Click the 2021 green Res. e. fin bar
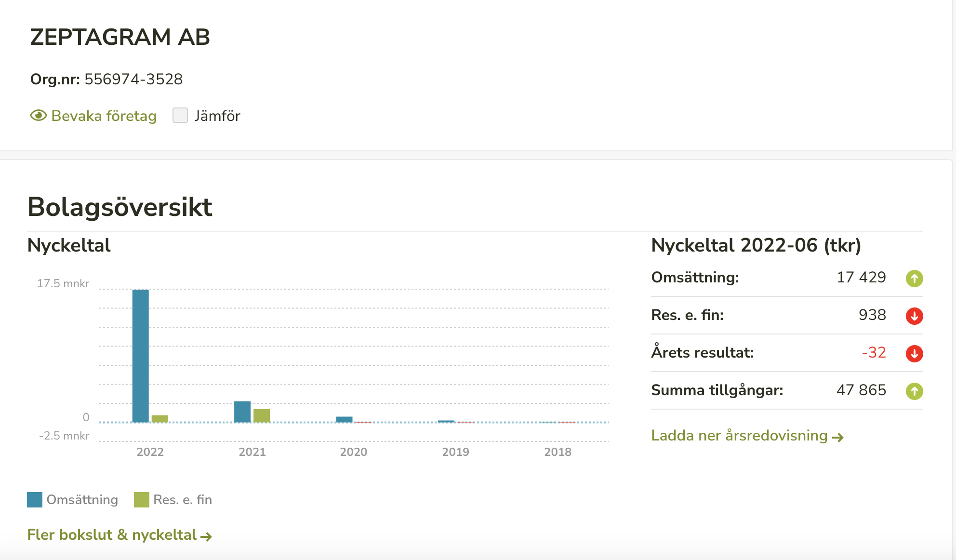The height and width of the screenshot is (560, 956). pos(262,415)
